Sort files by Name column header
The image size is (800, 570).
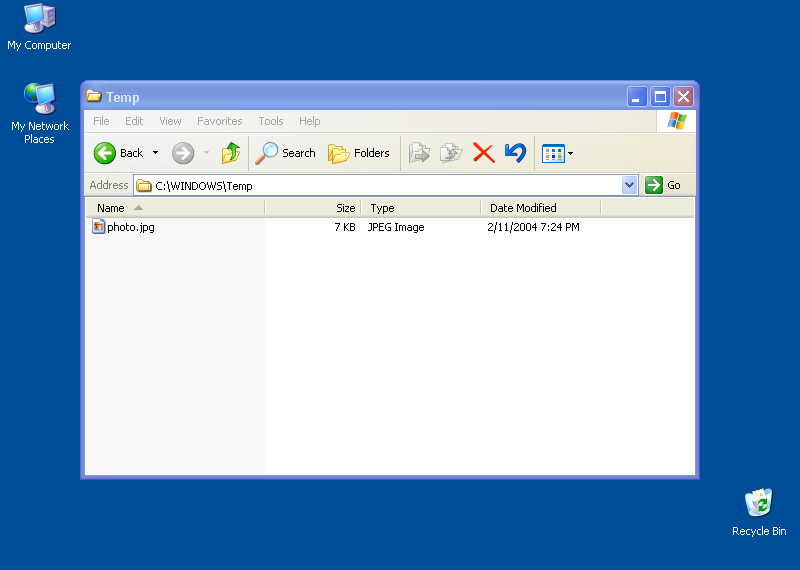coord(175,208)
